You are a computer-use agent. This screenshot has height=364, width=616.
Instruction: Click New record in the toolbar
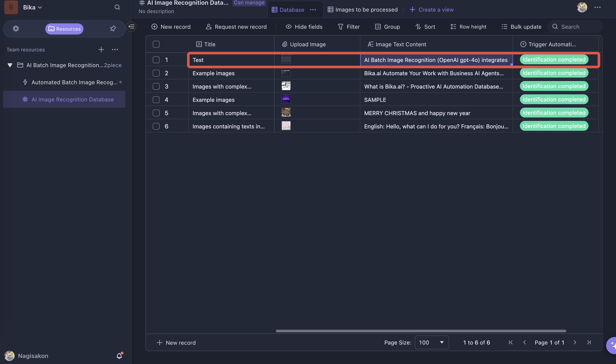(171, 27)
